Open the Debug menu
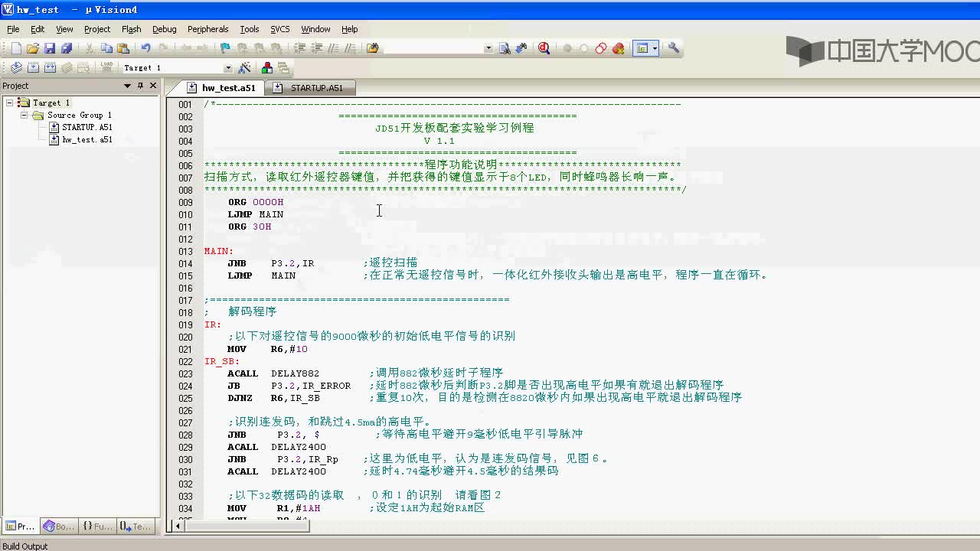The image size is (980, 551). point(165,29)
